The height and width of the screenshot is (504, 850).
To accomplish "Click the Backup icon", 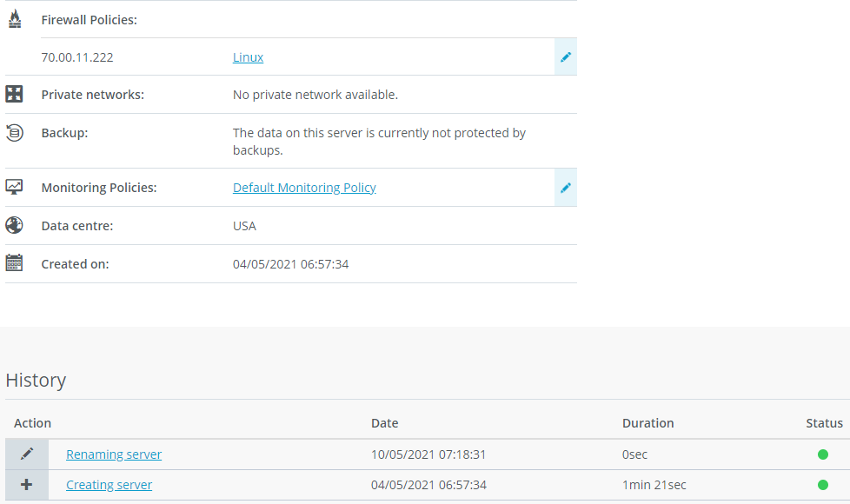I will [x=14, y=133].
